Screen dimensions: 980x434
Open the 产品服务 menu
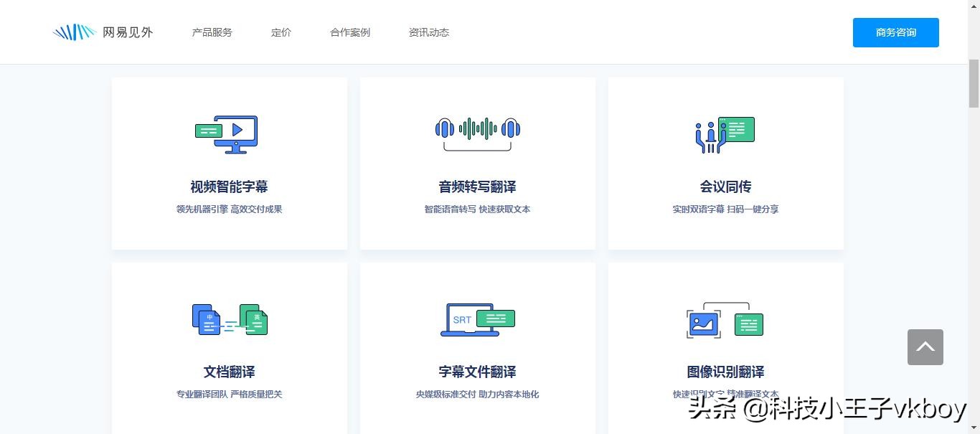pos(212,32)
